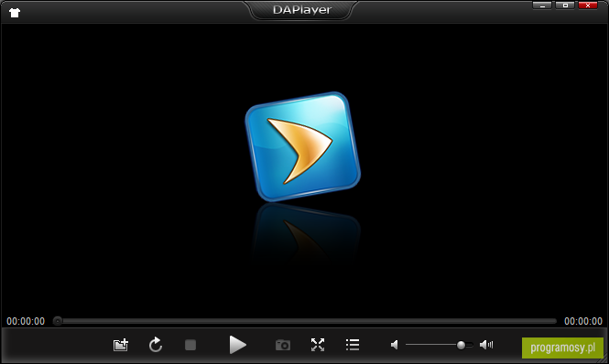Minimize the DAPlayer window
This screenshot has height=364, width=609.
coord(542,5)
